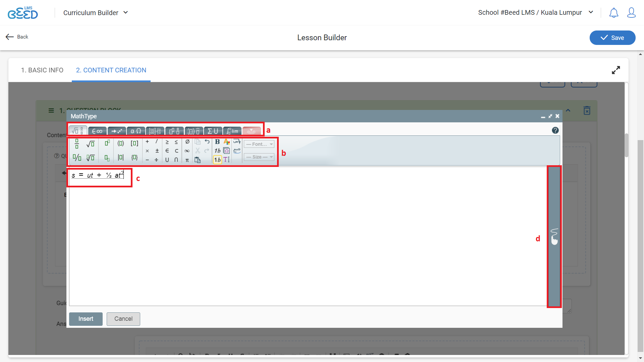Expand lesson builder to fullscreen
The image size is (644, 362).
616,70
